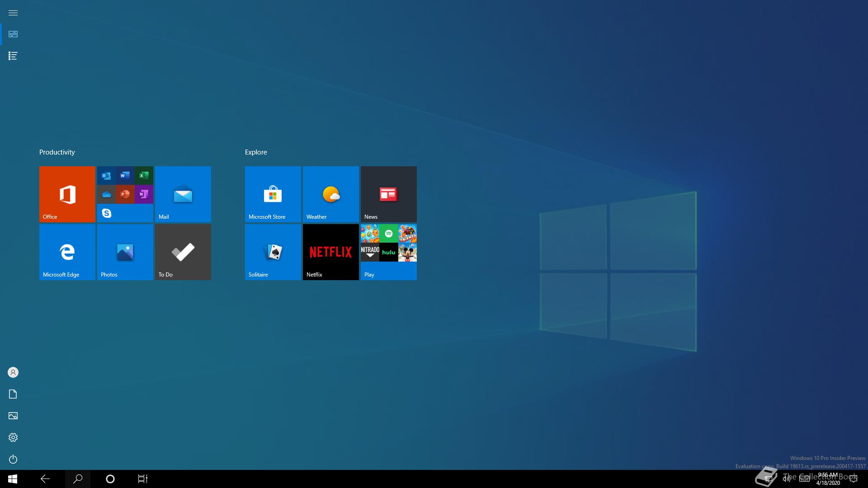Viewport: 868px width, 488px height.
Task: Launch the Solitaire tile
Action: point(273,252)
